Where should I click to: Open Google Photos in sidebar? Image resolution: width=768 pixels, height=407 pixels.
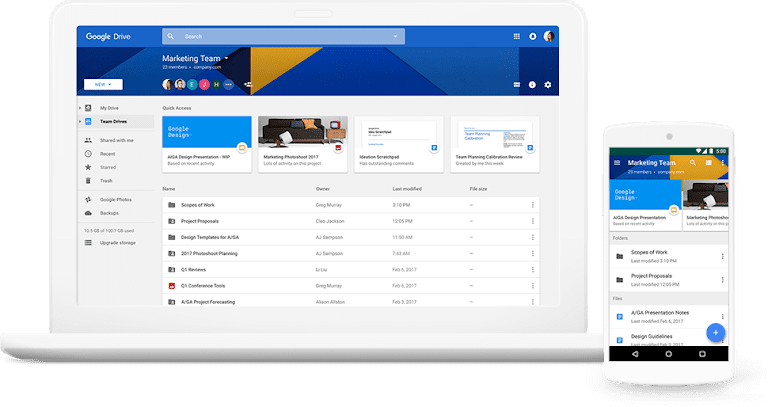(116, 200)
